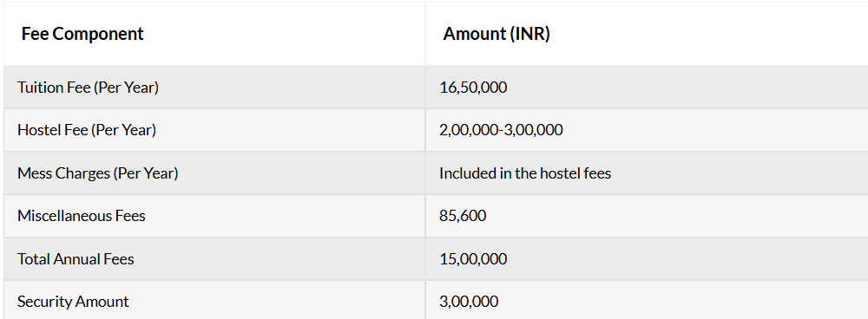Click the word 'Tuition' in first row
This screenshot has height=319, width=868.
point(37,88)
